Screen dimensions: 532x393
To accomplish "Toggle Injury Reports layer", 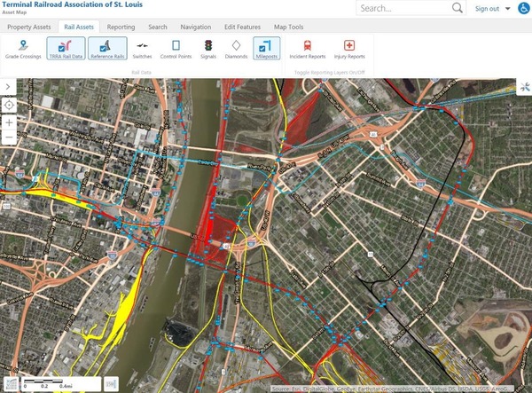I will (349, 49).
